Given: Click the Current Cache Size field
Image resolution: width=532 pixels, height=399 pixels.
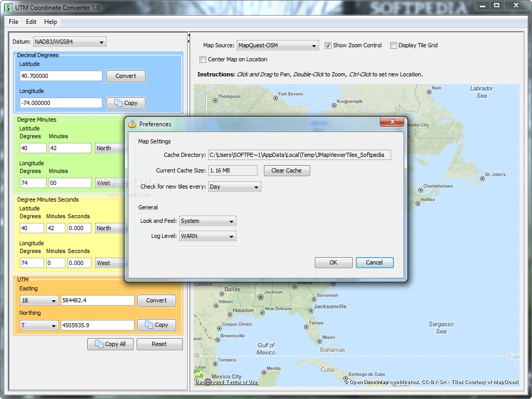Looking at the screenshot, I should coord(233,170).
